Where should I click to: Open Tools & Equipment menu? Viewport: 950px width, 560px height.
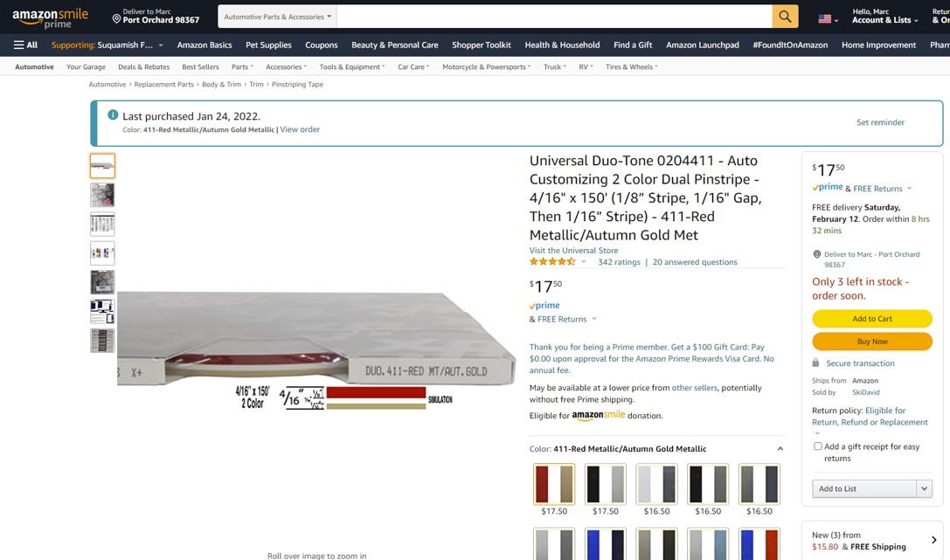352,67
